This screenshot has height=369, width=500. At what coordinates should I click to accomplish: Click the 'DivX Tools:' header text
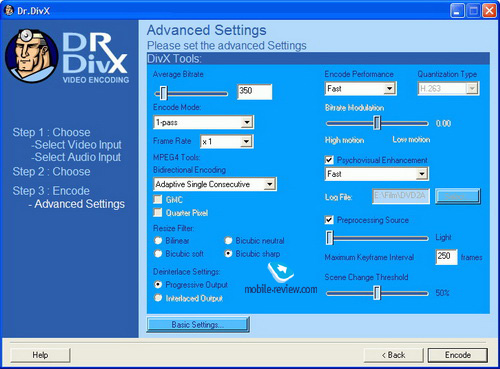pyautogui.click(x=174, y=59)
